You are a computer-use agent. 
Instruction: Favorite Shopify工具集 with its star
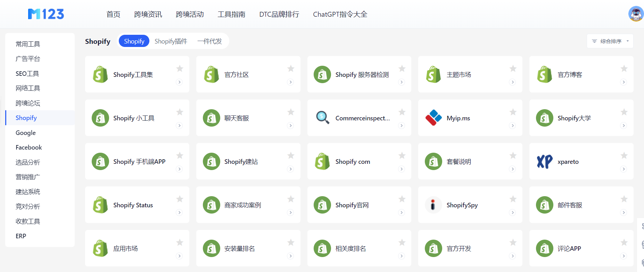click(x=180, y=69)
